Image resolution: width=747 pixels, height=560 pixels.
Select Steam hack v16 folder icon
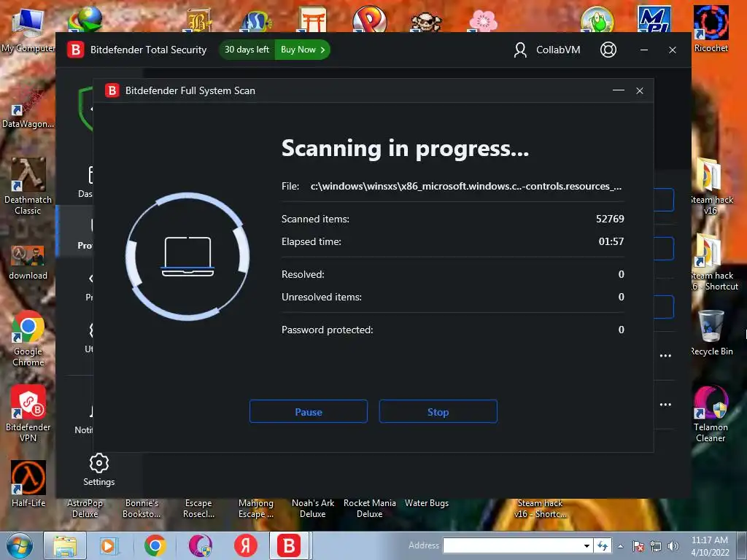(x=711, y=187)
